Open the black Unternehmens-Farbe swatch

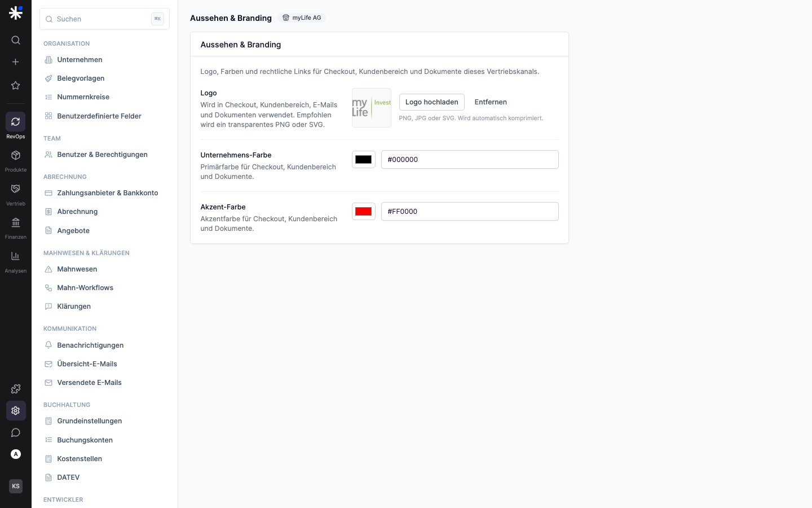click(x=364, y=160)
